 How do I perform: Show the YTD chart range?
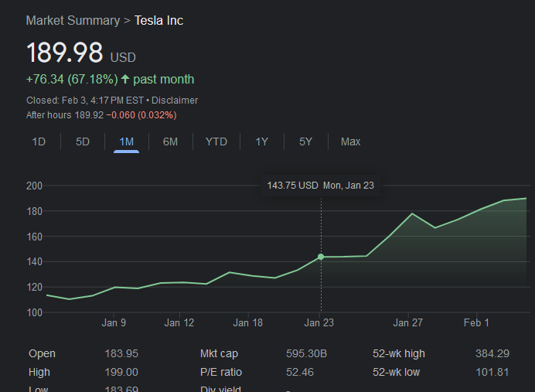(x=216, y=141)
